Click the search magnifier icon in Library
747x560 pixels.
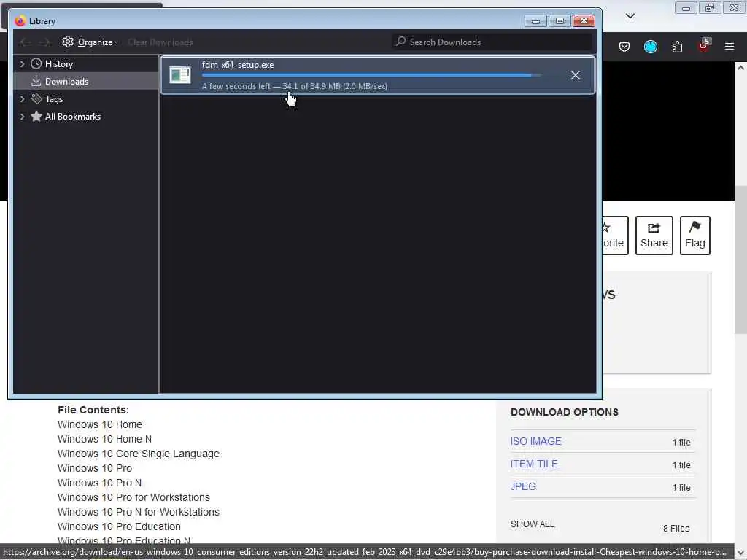coord(401,42)
